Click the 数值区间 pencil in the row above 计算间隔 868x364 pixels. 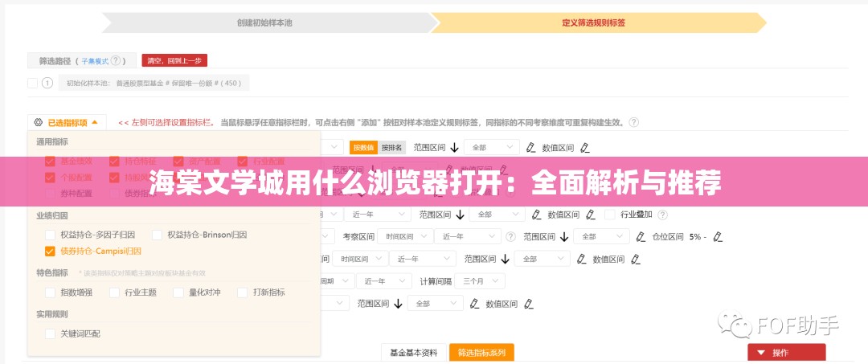pyautogui.click(x=635, y=259)
